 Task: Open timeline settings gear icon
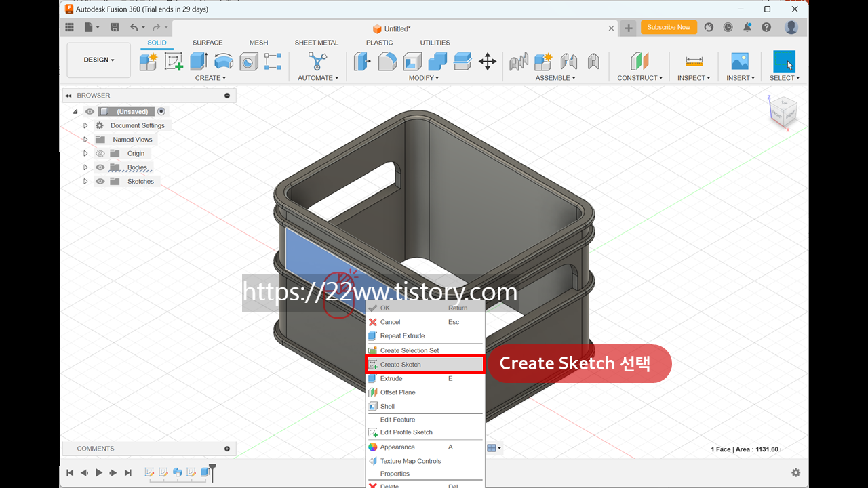(795, 472)
